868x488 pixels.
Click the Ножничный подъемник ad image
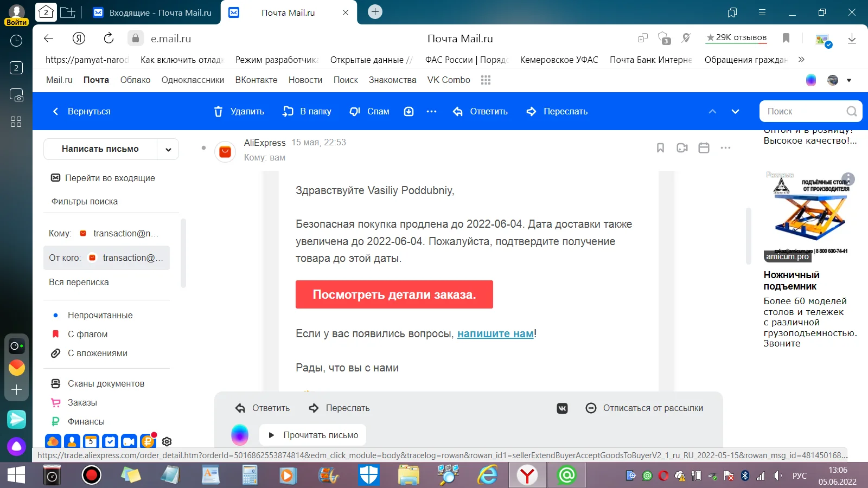810,216
